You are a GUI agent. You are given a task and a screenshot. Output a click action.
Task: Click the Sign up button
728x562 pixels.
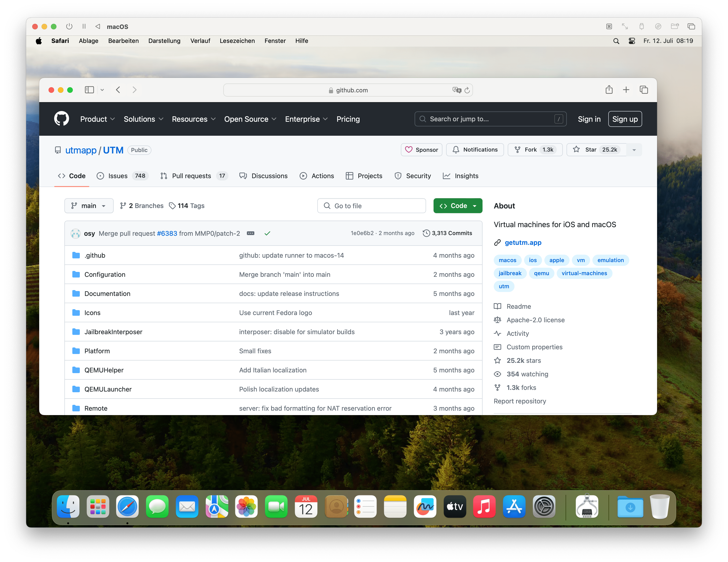point(625,119)
